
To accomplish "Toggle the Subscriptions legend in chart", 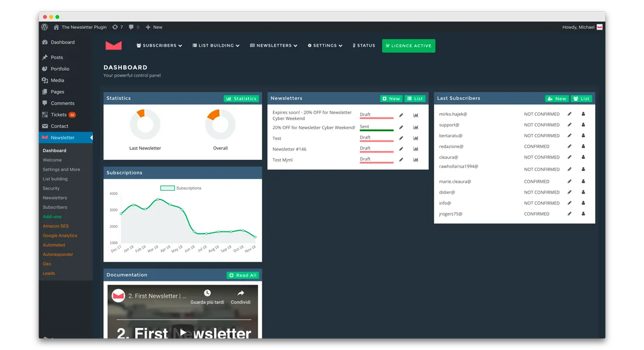I will click(181, 188).
